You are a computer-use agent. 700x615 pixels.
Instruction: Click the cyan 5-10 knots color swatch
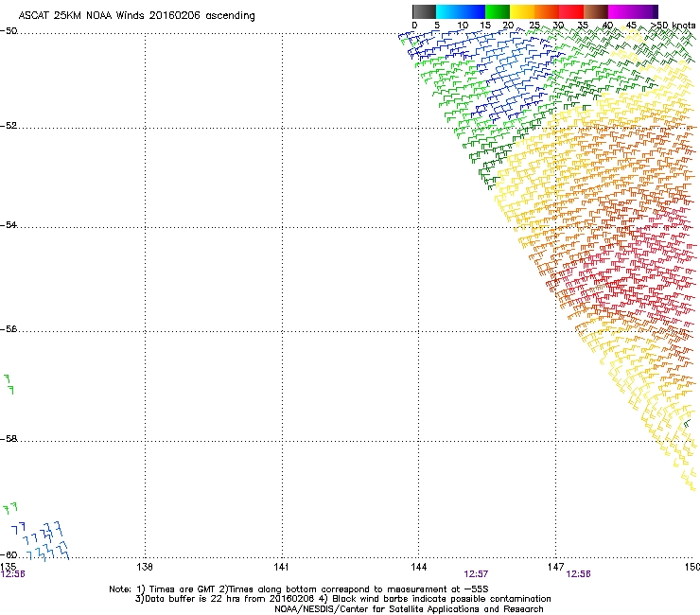point(448,11)
